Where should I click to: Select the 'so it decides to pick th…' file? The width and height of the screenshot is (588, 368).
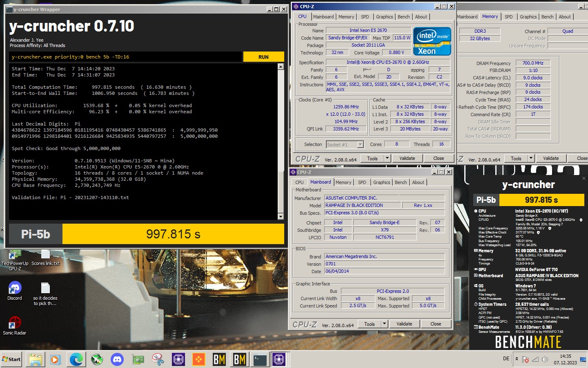click(x=45, y=294)
